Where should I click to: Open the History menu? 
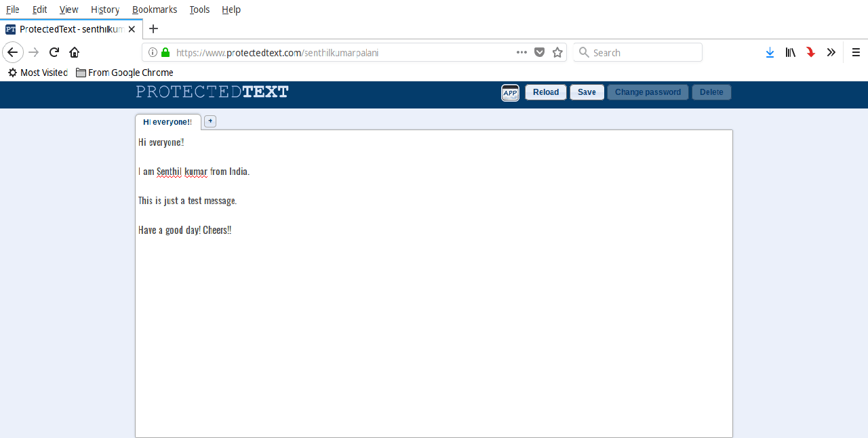coord(105,9)
